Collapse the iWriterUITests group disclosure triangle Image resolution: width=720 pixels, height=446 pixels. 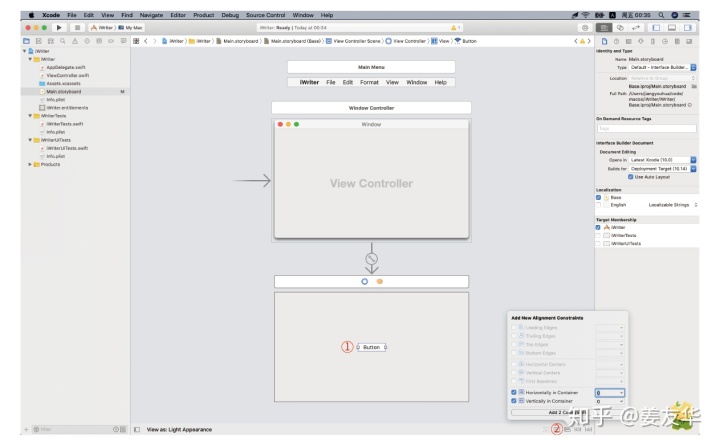click(x=30, y=140)
